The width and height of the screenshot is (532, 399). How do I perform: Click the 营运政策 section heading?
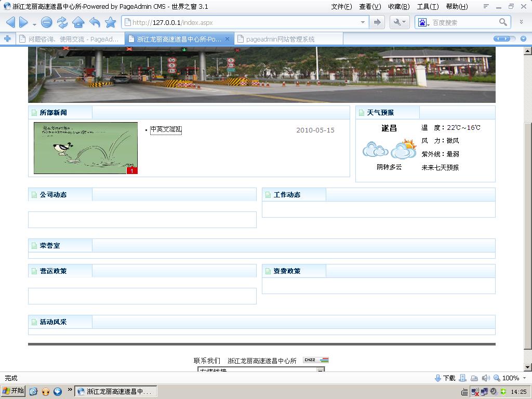pyautogui.click(x=54, y=271)
